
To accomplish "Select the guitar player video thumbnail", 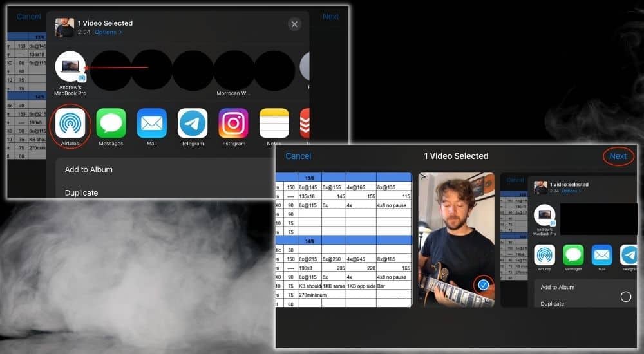I will (457, 240).
